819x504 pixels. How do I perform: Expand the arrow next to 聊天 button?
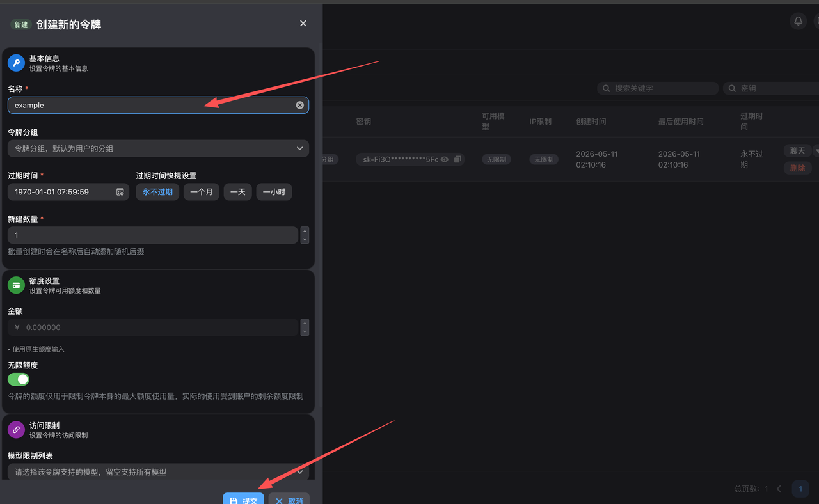(x=816, y=151)
